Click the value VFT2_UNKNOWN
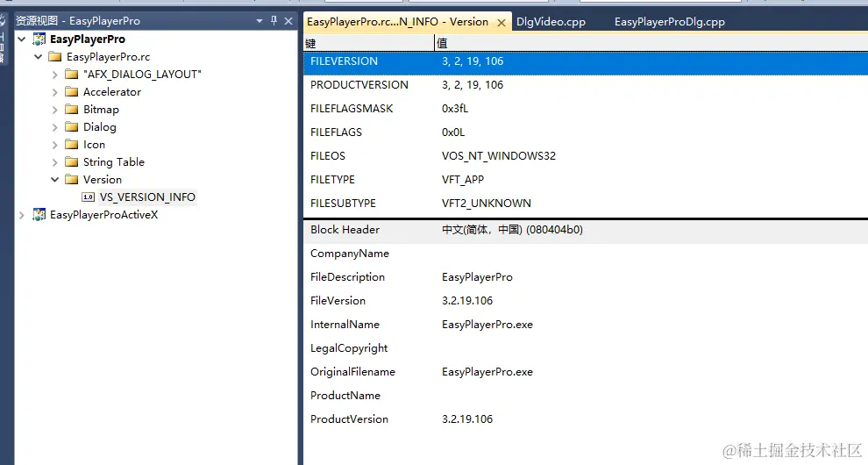868x465 pixels. coord(486,204)
